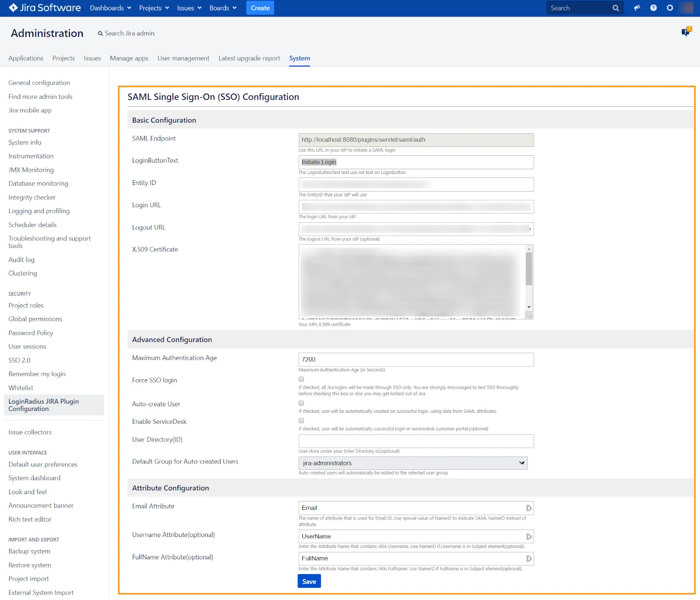Open the help question mark icon
Image resolution: width=700 pixels, height=600 pixels.
click(653, 8)
